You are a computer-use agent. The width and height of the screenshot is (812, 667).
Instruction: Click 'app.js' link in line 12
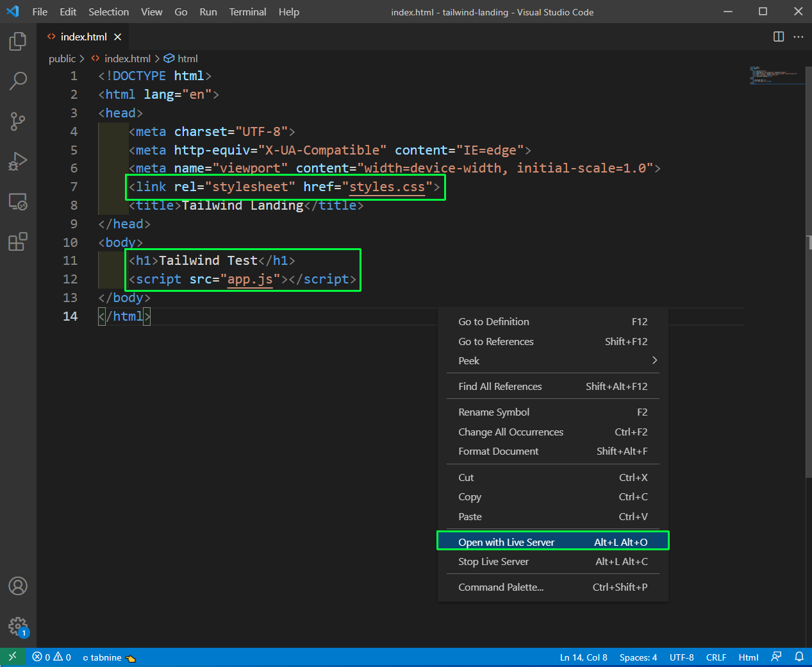(251, 279)
